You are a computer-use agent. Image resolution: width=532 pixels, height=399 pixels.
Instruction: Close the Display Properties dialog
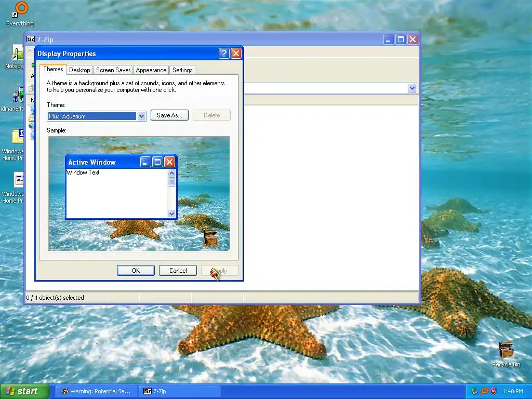pos(236,54)
